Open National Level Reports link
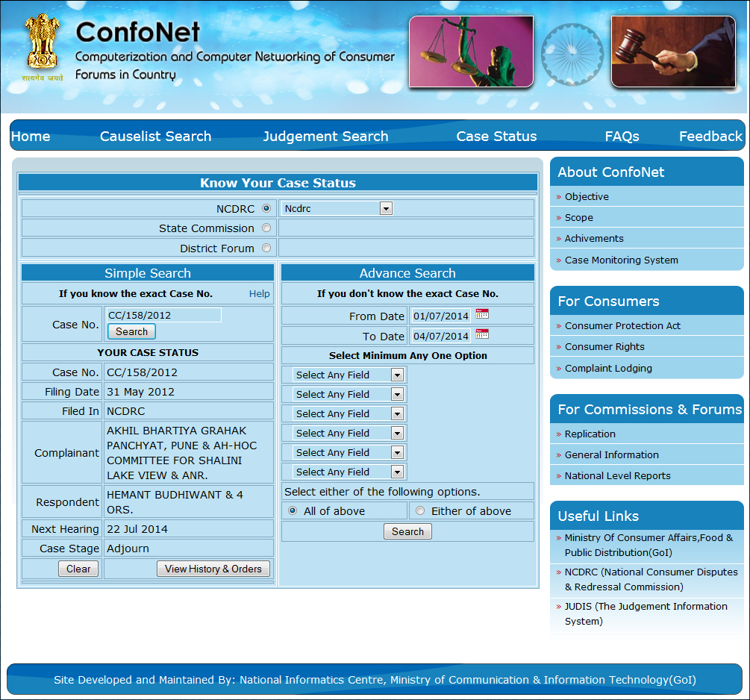 point(617,476)
